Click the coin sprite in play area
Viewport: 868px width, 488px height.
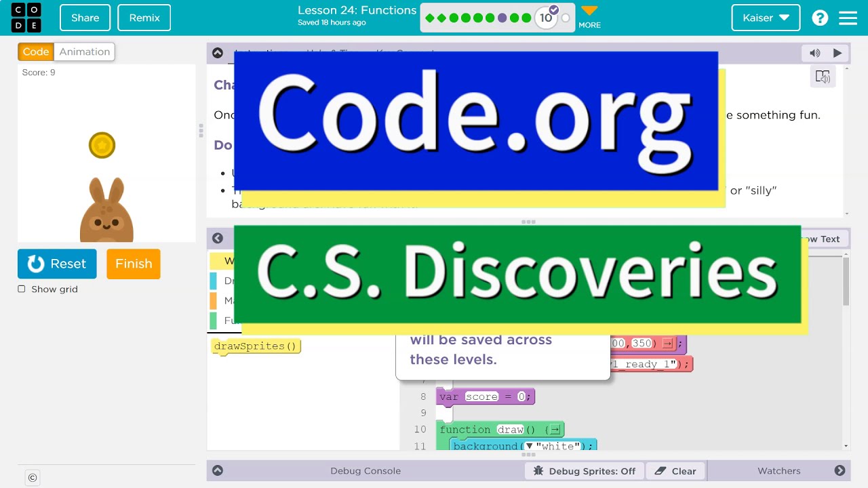click(102, 145)
